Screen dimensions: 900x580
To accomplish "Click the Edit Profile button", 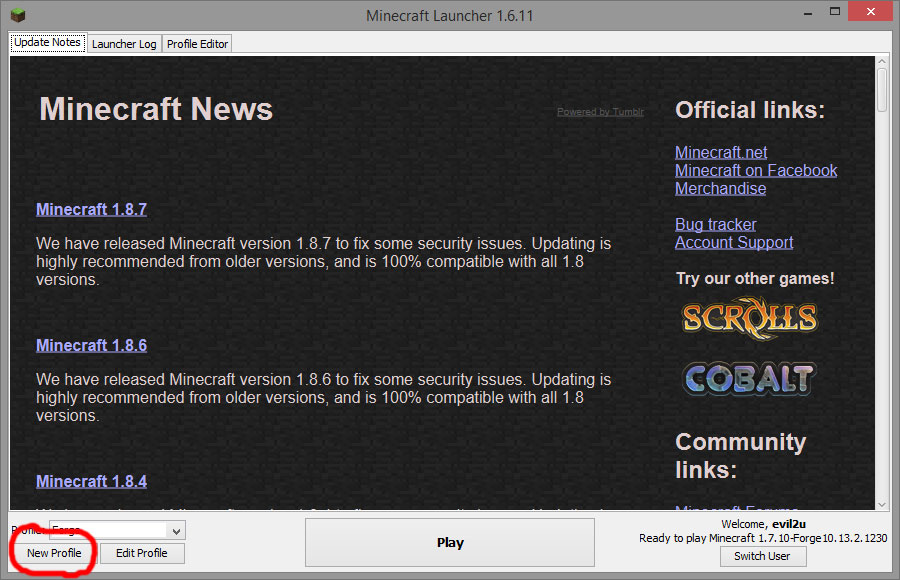I will tap(142, 554).
